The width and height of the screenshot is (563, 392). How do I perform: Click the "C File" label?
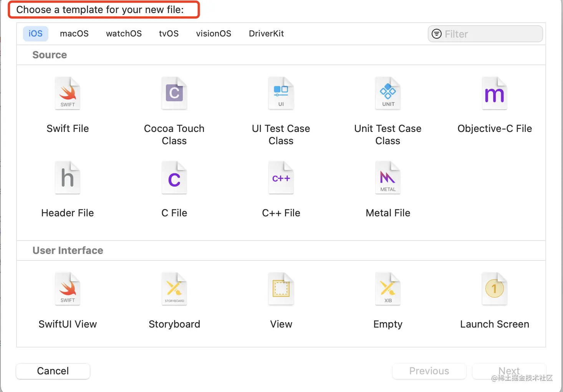[x=174, y=213]
